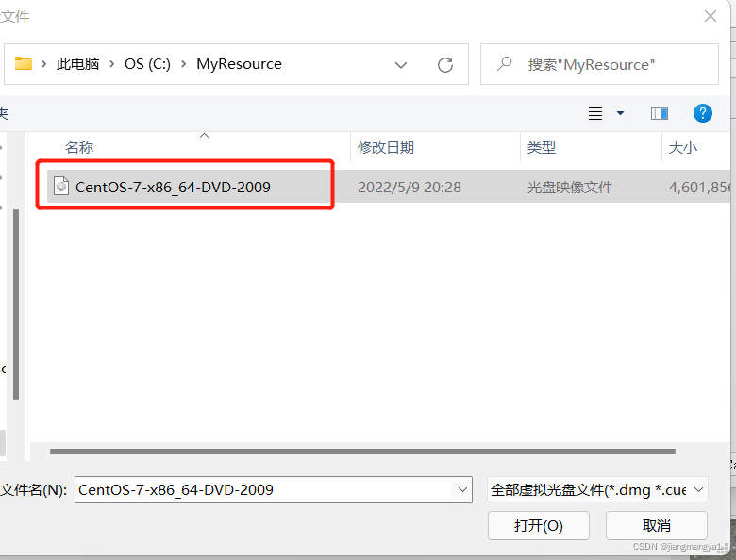Expand chevron before 此电脑 breadcrumb
Image resolution: width=736 pixels, height=560 pixels.
[43, 64]
